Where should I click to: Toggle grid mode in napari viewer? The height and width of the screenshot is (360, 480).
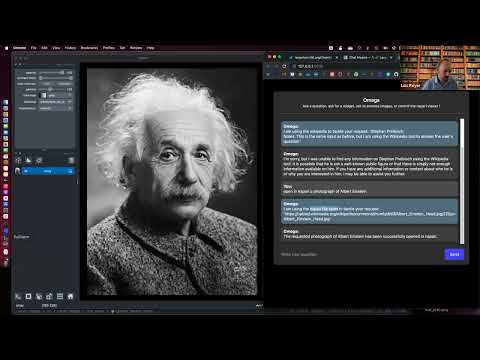pos(60,296)
